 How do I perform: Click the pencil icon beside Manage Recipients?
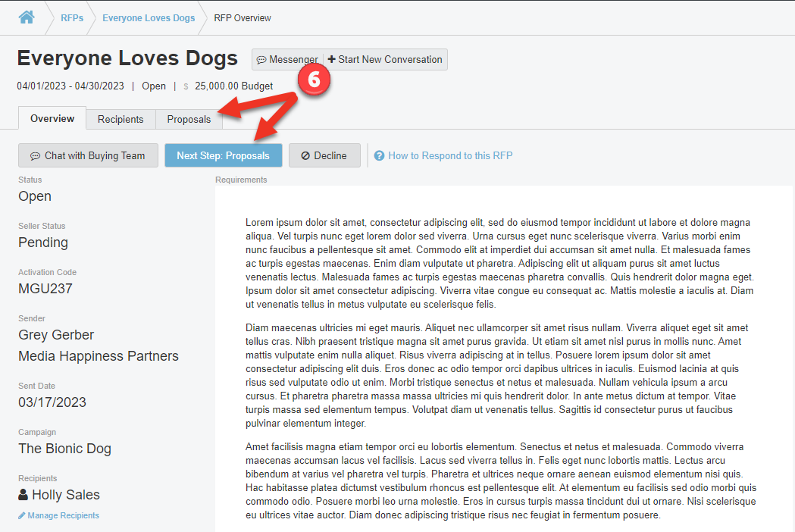tap(21, 516)
